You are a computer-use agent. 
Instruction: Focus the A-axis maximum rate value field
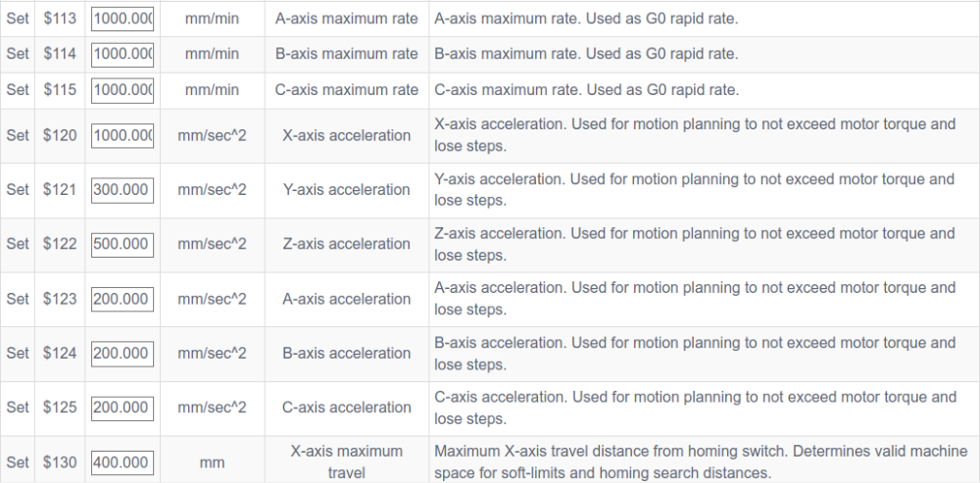(122, 19)
